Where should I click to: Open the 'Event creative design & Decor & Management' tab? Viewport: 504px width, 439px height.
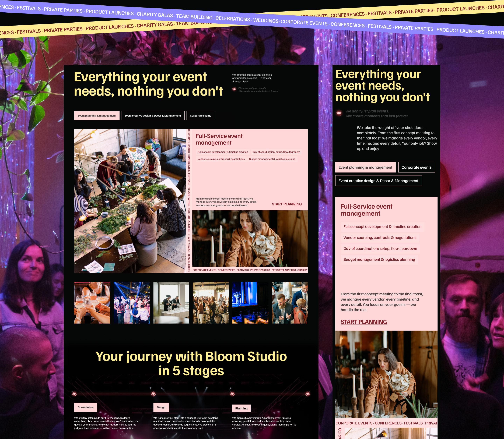[x=153, y=115]
